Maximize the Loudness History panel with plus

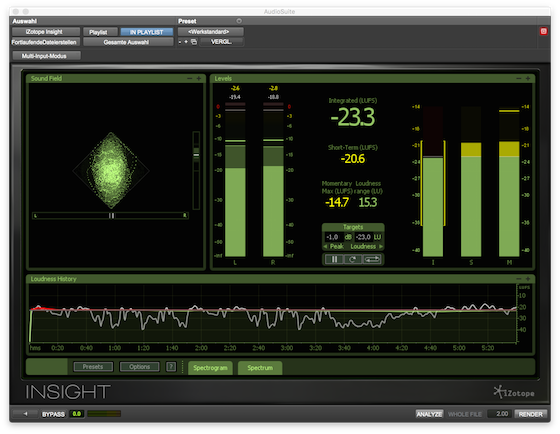pyautogui.click(x=528, y=279)
